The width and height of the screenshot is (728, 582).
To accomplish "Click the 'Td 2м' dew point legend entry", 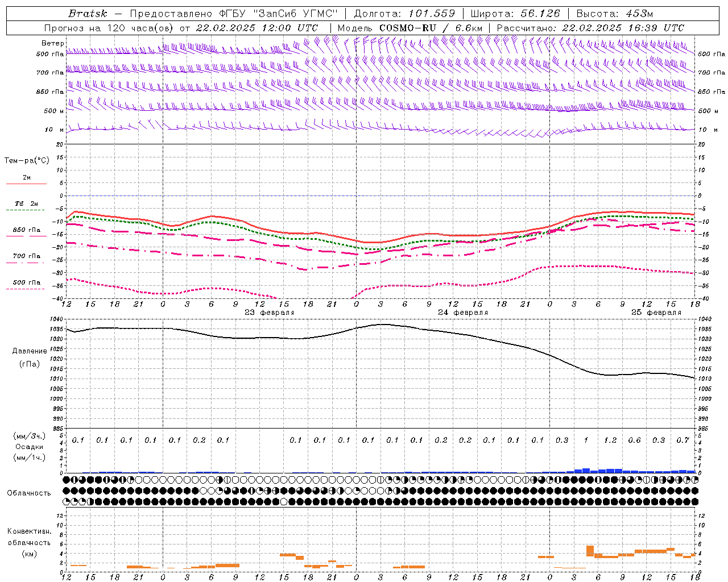I will [x=27, y=203].
